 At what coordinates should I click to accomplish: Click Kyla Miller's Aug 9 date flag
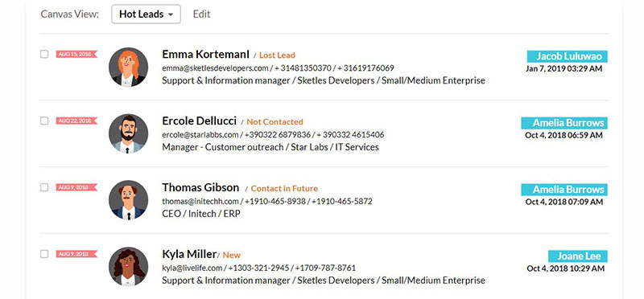76,254
